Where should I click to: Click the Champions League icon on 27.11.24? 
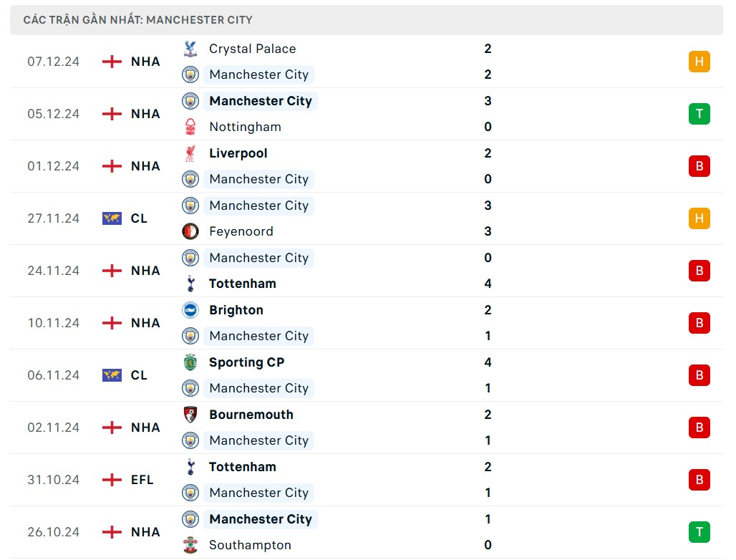point(112,218)
